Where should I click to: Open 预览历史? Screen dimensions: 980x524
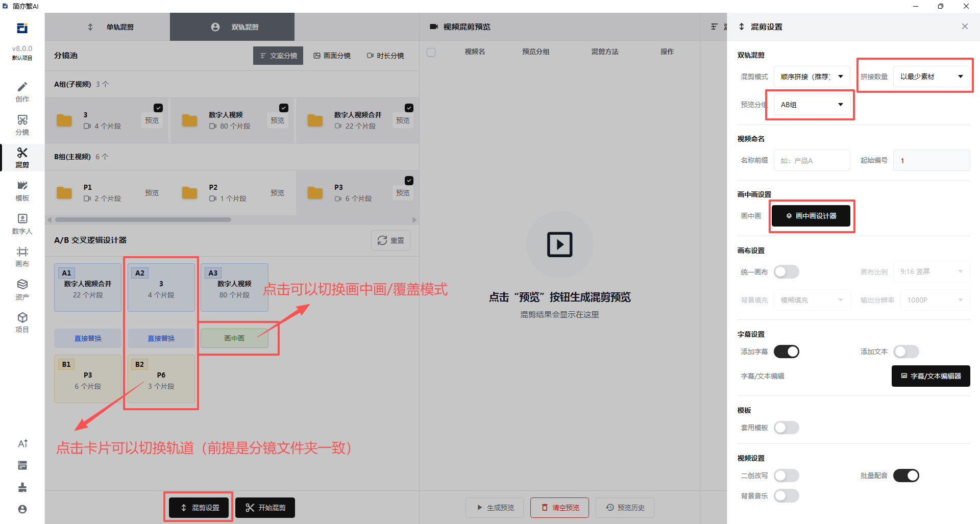click(x=625, y=508)
